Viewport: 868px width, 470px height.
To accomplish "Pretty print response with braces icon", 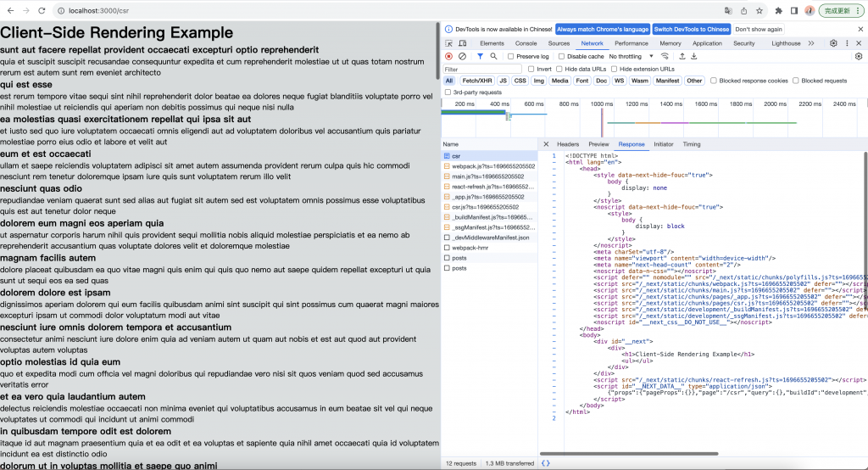I will [546, 463].
